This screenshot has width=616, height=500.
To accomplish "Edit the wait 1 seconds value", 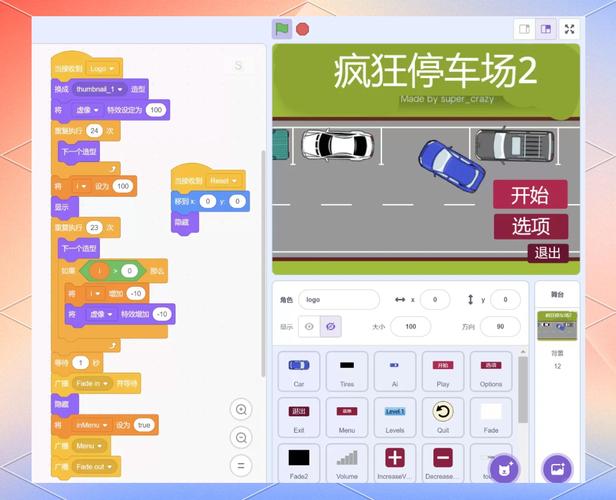I will [81, 363].
